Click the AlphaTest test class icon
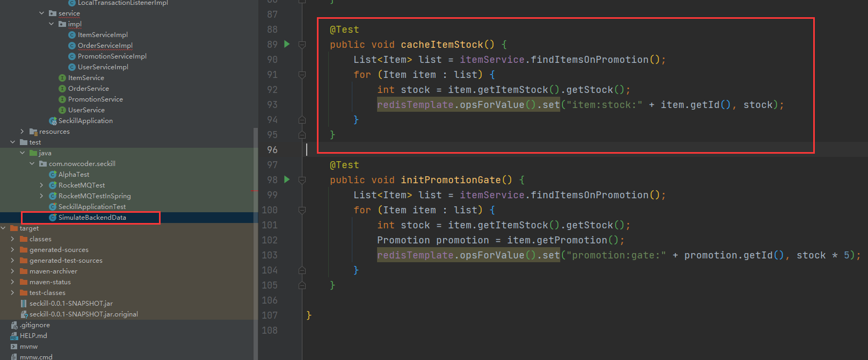 53,175
